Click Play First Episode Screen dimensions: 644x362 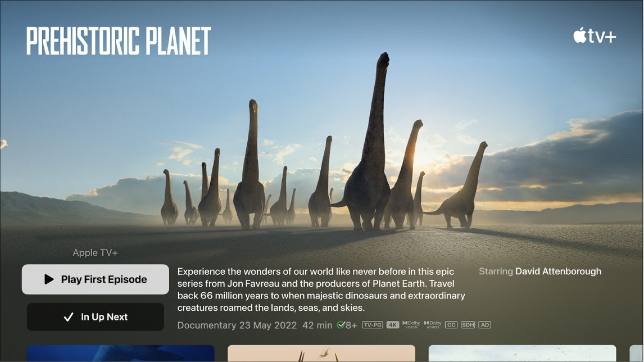[x=95, y=279]
